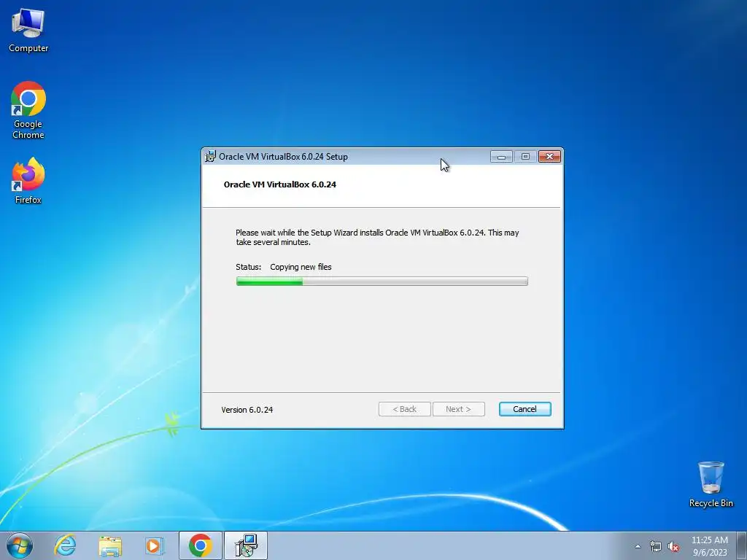The height and width of the screenshot is (560, 747).
Task: Click the Show desktop strip
Action: [x=741, y=545]
